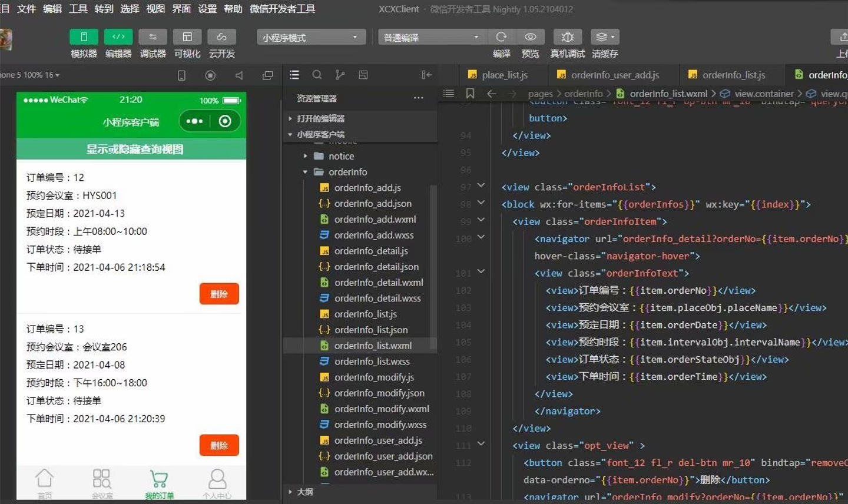Toggle the simulator sound mute icon
This screenshot has width=848, height=504.
(x=239, y=75)
